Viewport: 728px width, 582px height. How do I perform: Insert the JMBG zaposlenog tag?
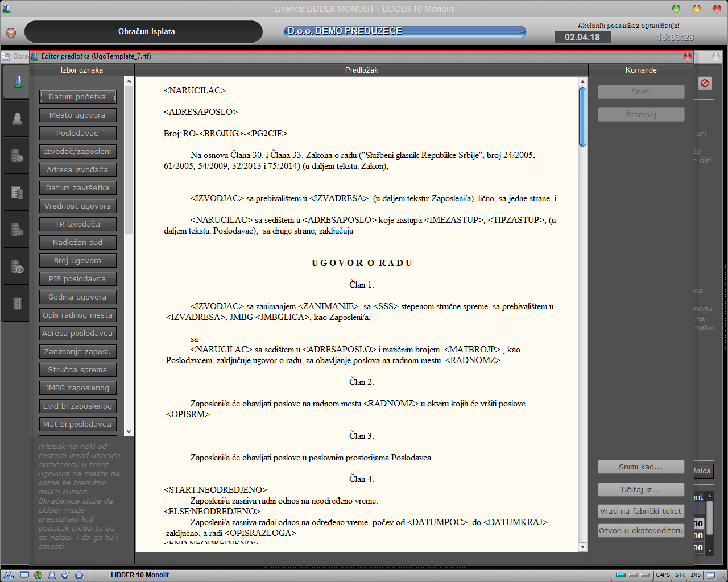tap(77, 388)
